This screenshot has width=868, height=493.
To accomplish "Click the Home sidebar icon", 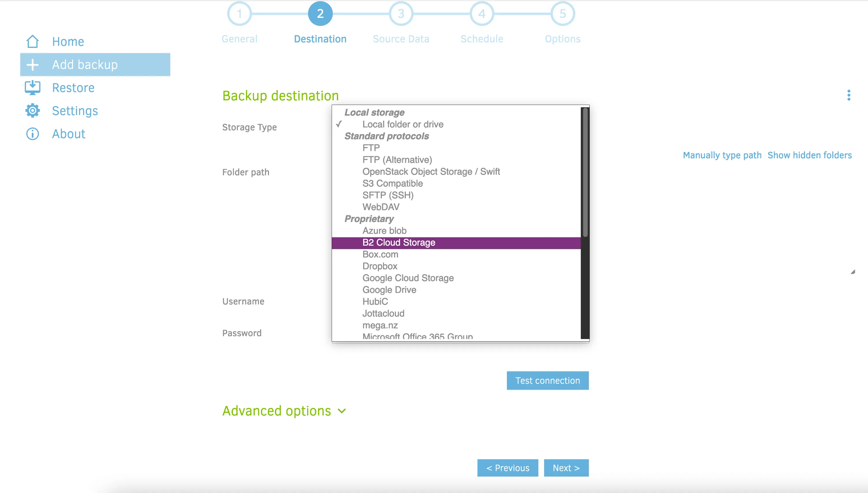I will (x=33, y=41).
